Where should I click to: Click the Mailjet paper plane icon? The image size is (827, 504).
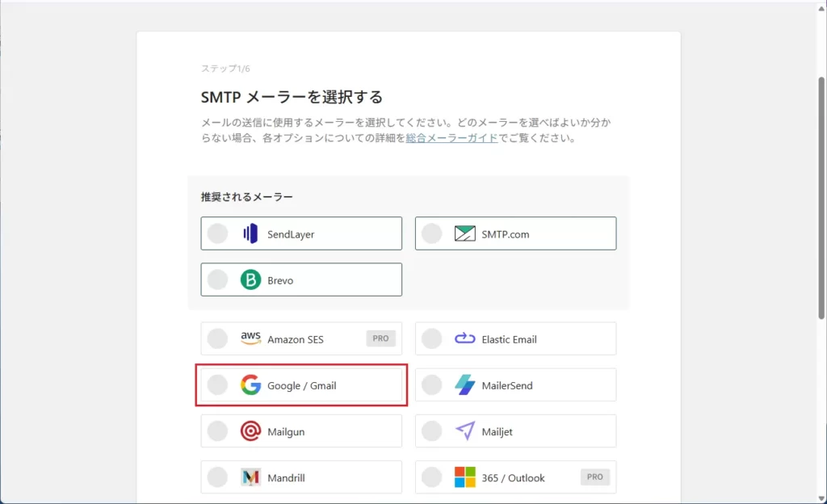pos(464,430)
